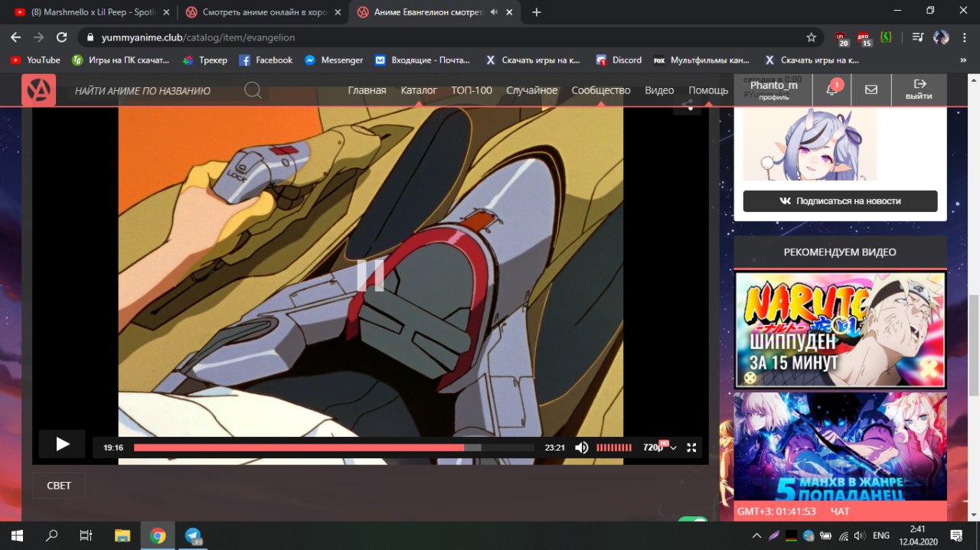This screenshot has height=550, width=980.
Task: Expand the system tray hidden icons
Action: coord(756,535)
